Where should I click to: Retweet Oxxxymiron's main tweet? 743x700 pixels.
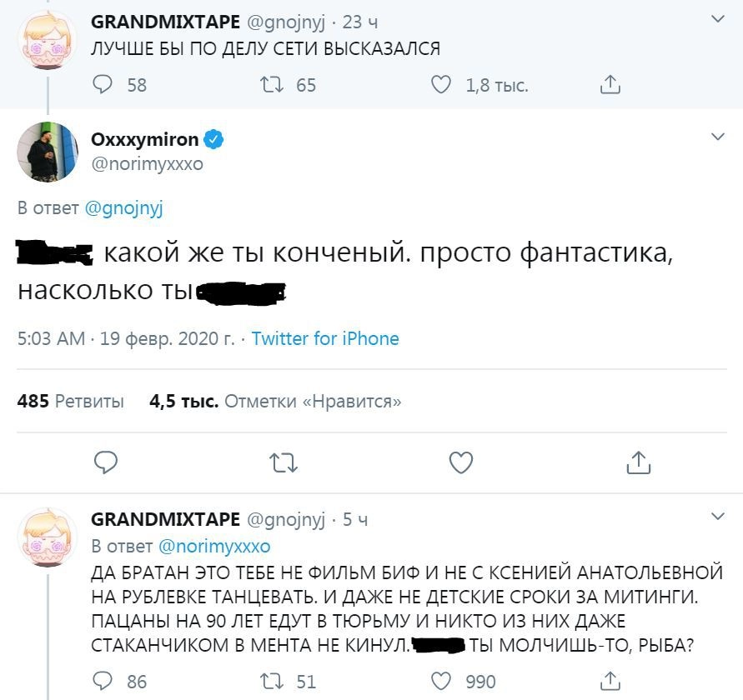pyautogui.click(x=284, y=461)
